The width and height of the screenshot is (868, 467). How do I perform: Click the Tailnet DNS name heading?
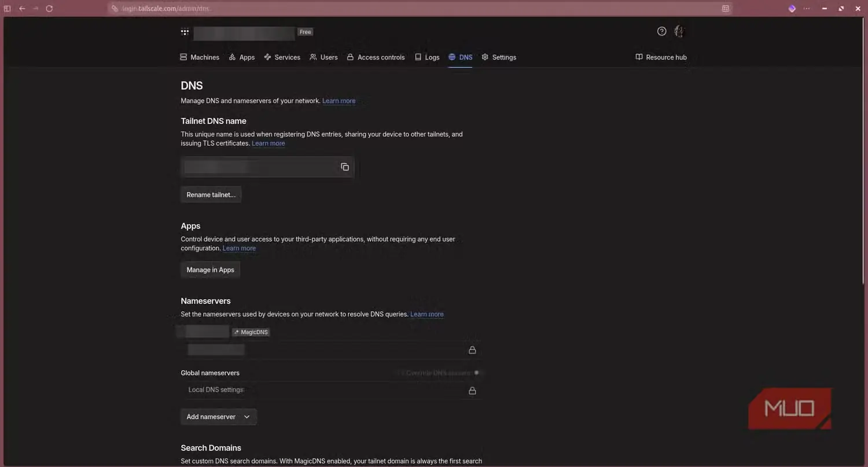(214, 121)
